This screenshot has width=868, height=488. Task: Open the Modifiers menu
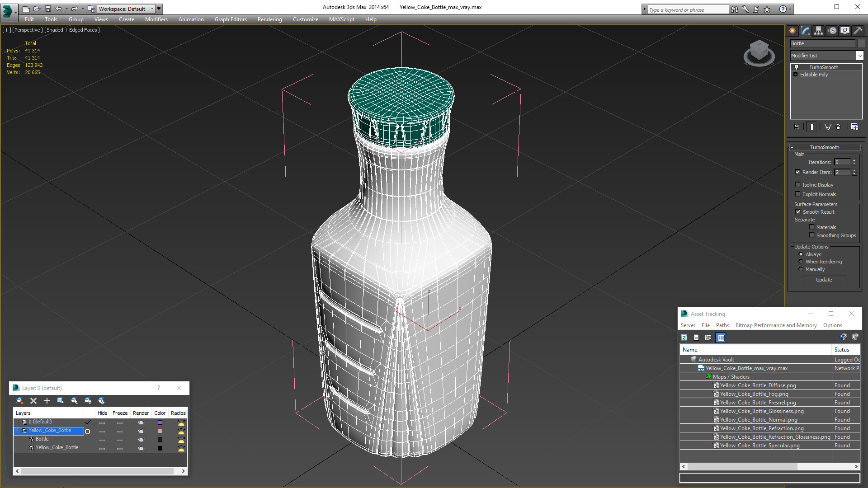[156, 19]
